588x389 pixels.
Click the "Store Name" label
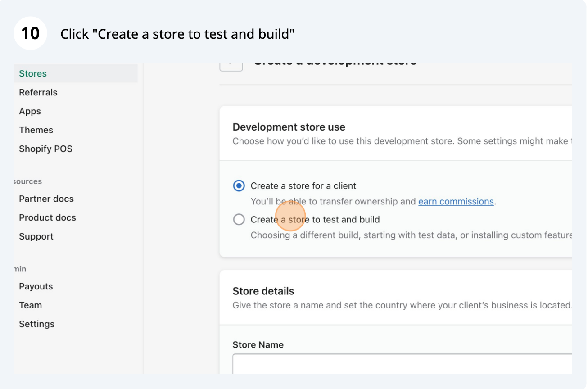(258, 345)
